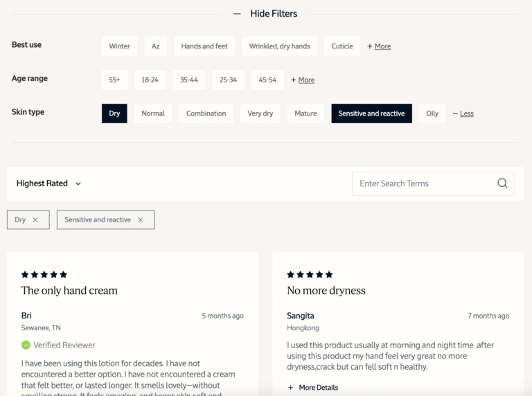Image resolution: width=532 pixels, height=396 pixels.
Task: Remove the Sensitive and reactive filter tag
Action: (140, 220)
